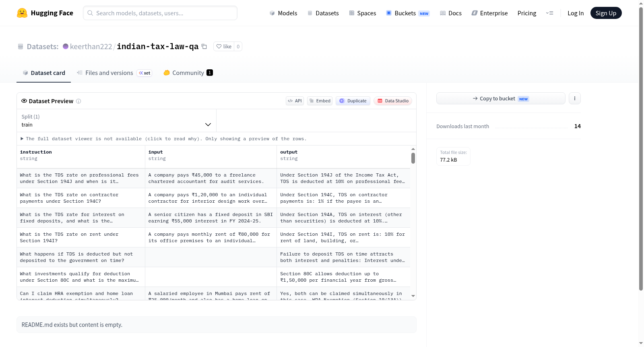Click the Failure to deposit TDS output cell
The image size is (644, 347).
tap(343, 257)
